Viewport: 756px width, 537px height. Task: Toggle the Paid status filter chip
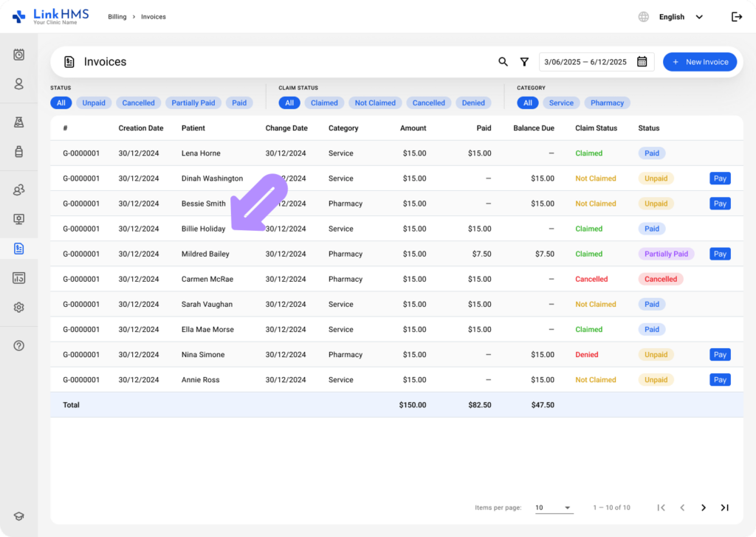239,103
